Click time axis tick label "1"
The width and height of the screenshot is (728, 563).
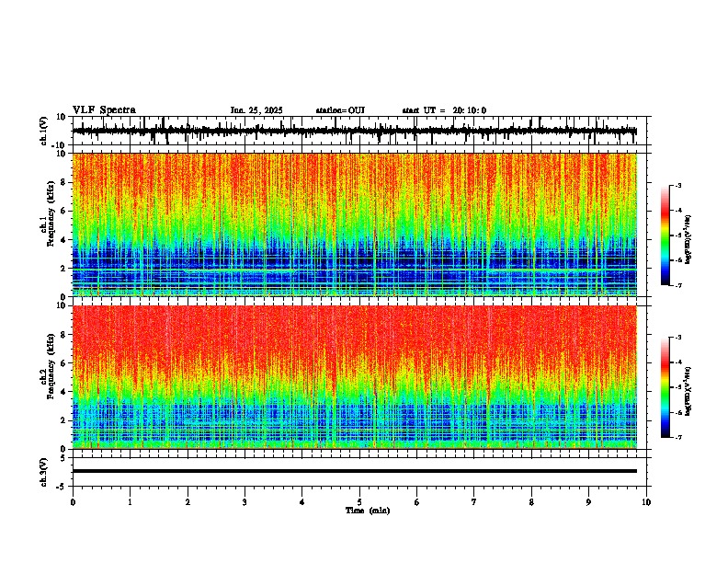click(130, 502)
